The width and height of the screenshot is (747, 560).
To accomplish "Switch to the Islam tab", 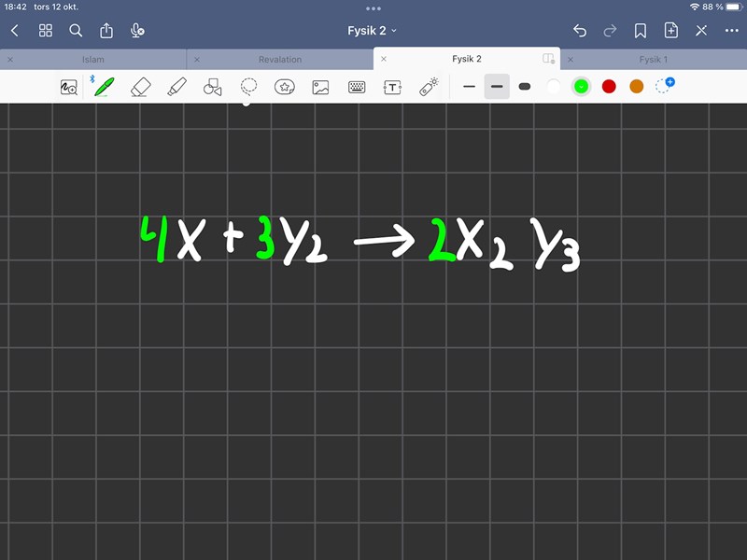I will (93, 59).
